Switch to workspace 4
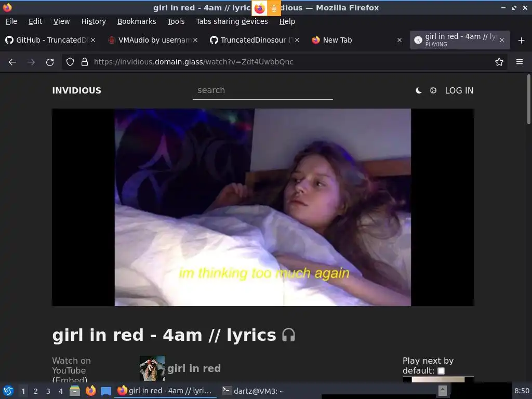The width and height of the screenshot is (532, 399). point(61,391)
